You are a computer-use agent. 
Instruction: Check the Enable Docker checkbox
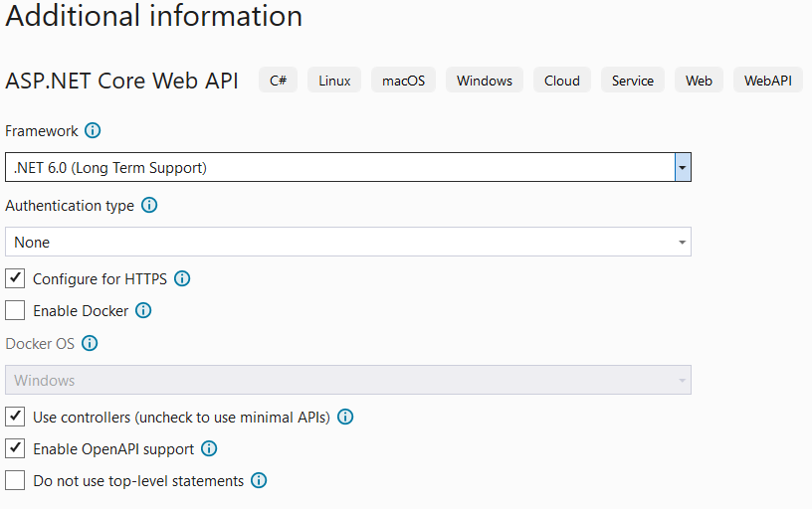coord(15,310)
